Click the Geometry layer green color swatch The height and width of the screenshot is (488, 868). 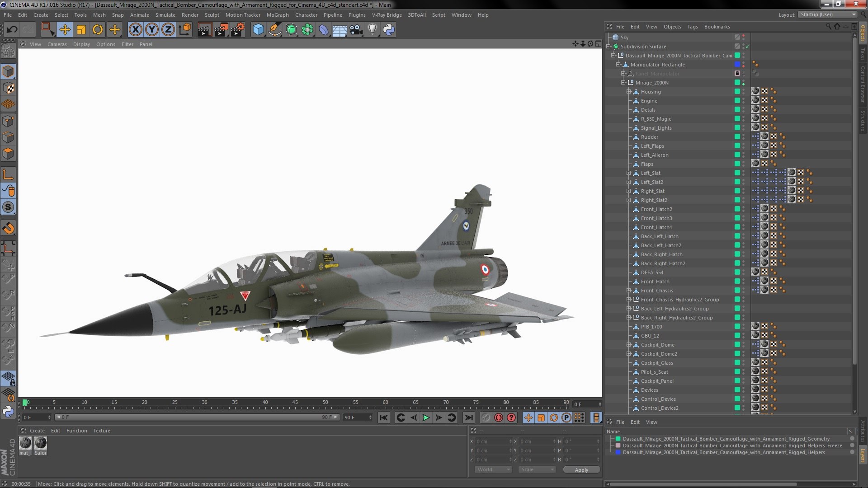[x=618, y=439]
